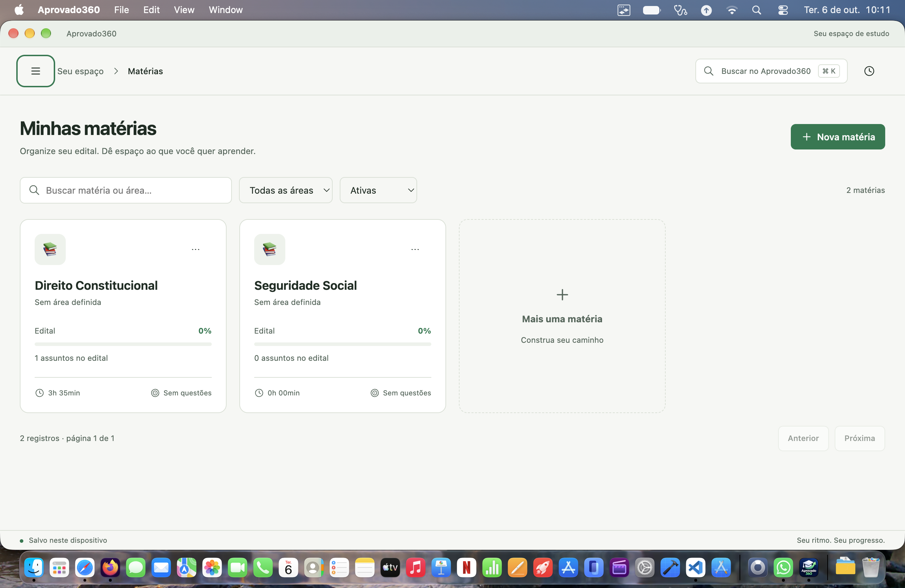The image size is (905, 588).
Task: Open the File menu
Action: point(121,10)
